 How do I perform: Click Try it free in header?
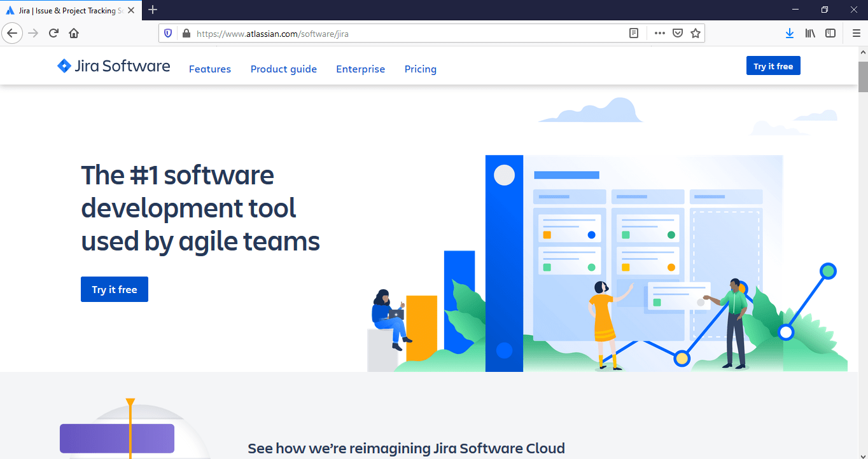[x=773, y=66]
